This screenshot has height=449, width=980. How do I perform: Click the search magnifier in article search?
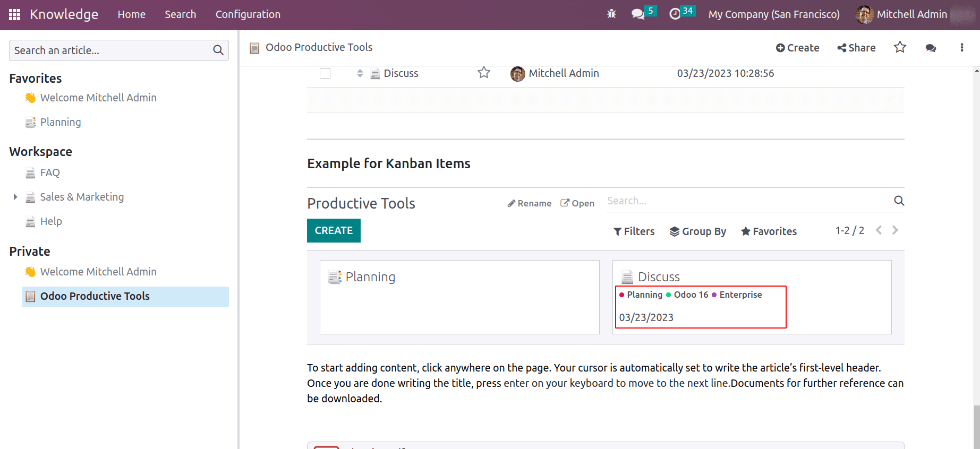[x=218, y=50]
